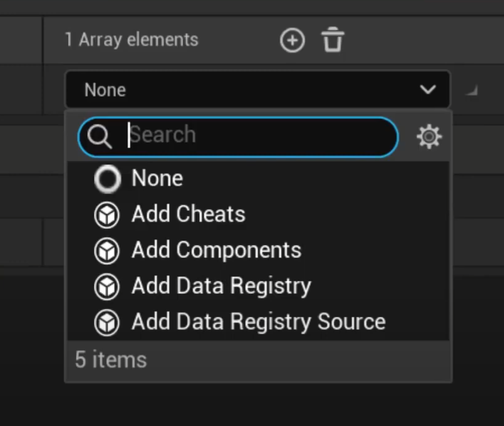The width and height of the screenshot is (504, 426).
Task: Collapse the None class dropdown chevron
Action: click(428, 90)
